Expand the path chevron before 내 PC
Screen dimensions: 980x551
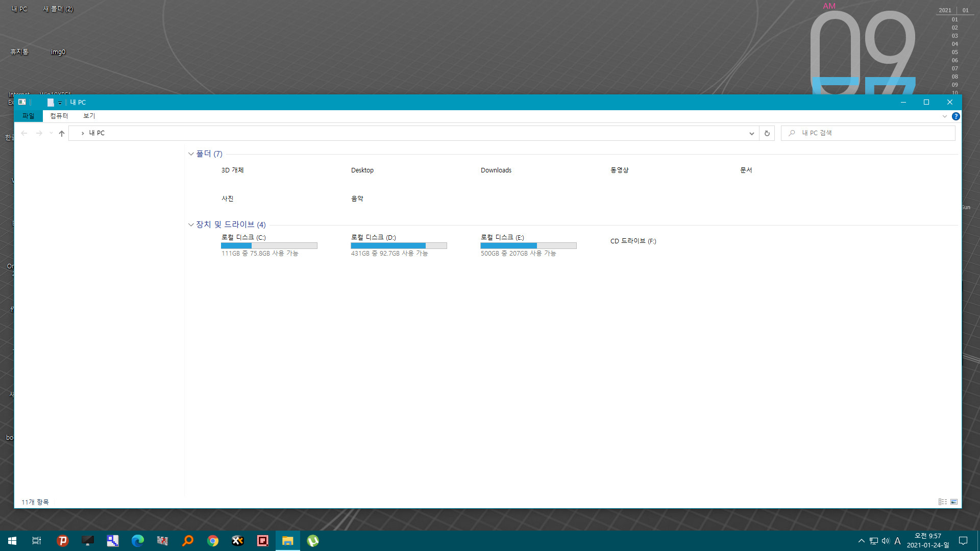coord(83,133)
